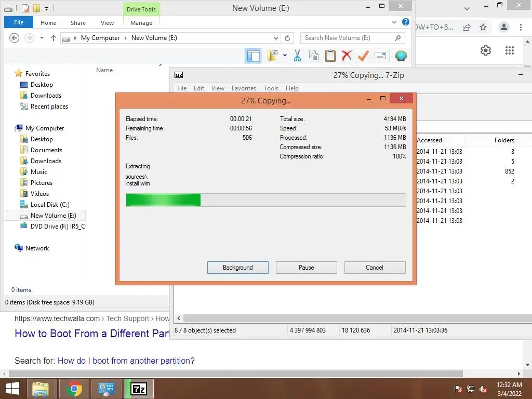
Task: Cancel the 7-Zip copying operation
Action: point(375,268)
